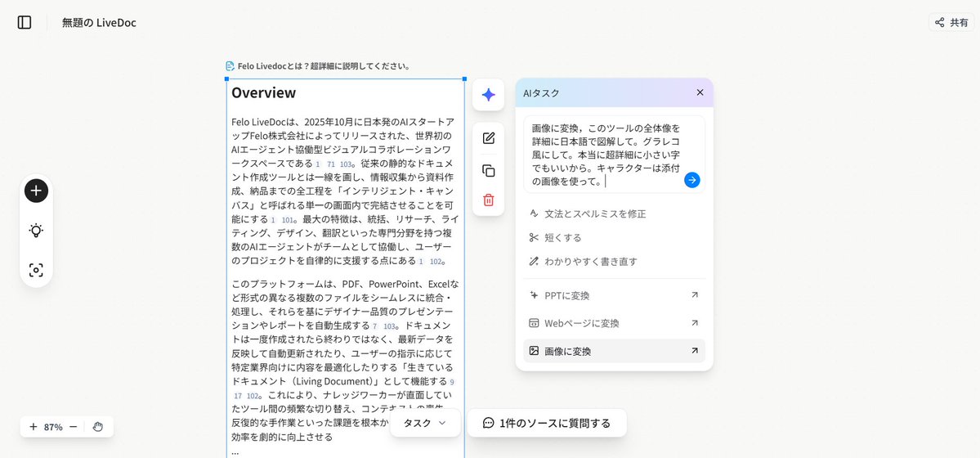Screen dimensions: 980x458
Task: Close the AIタスク panel
Action: click(700, 92)
